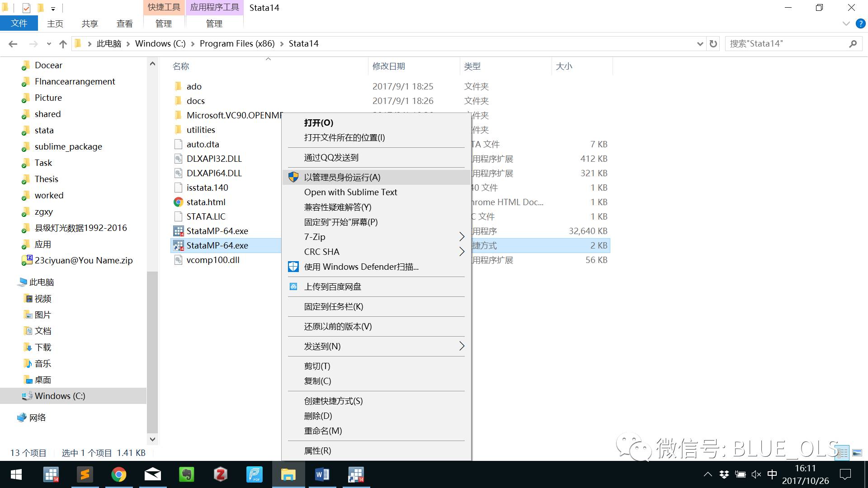Click 打开文件所在的位置 menu item
This screenshot has height=488, width=868.
pyautogui.click(x=344, y=138)
